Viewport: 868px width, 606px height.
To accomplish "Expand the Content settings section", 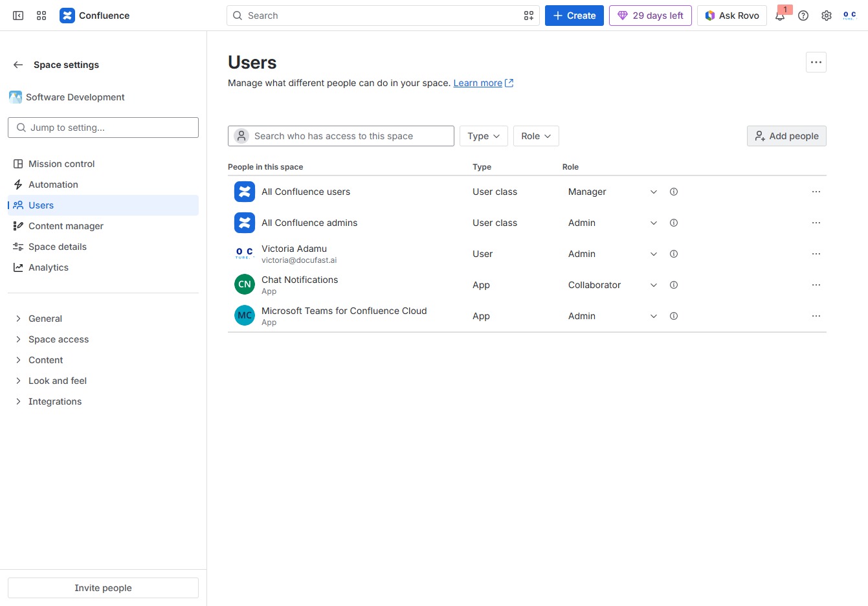I will pyautogui.click(x=103, y=360).
